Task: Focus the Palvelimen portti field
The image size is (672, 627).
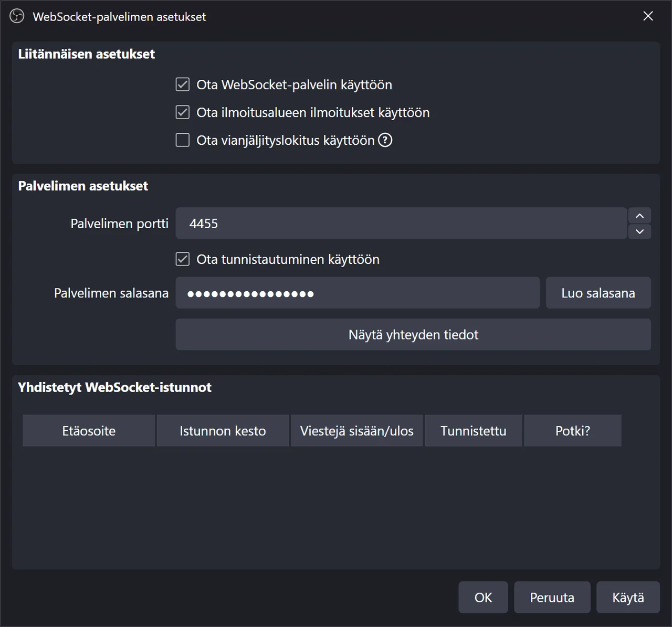Action: pyautogui.click(x=401, y=224)
